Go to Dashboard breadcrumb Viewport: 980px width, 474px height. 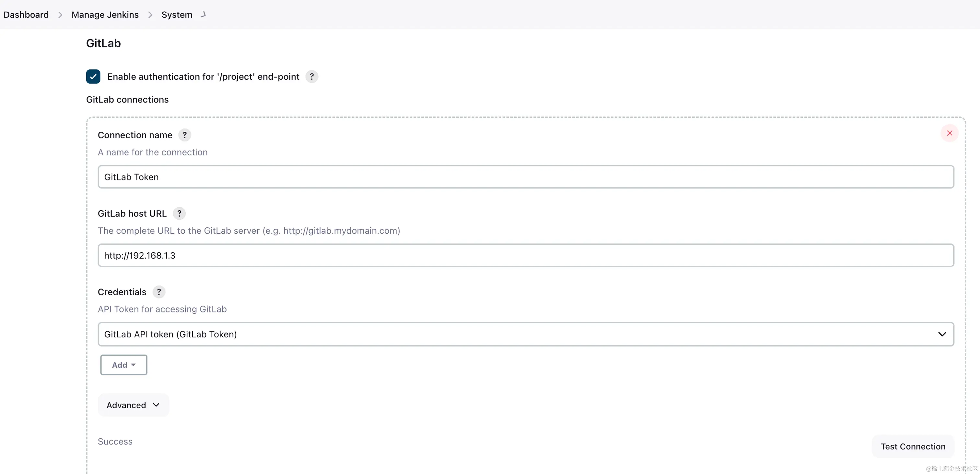(x=26, y=15)
